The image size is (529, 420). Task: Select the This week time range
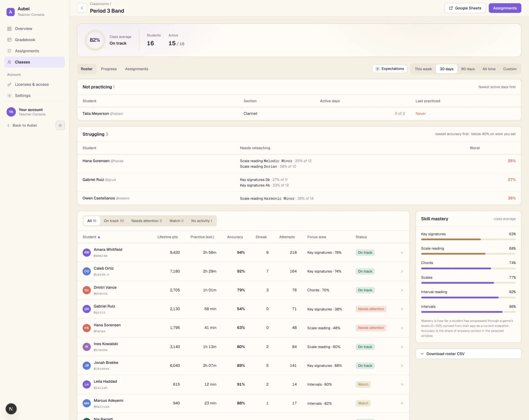point(423,69)
